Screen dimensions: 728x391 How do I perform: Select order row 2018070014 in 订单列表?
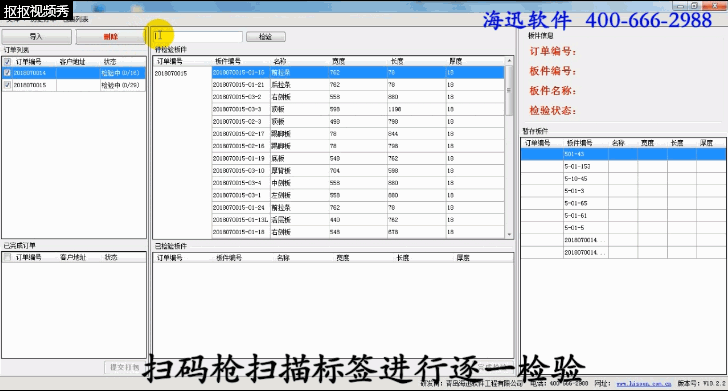pos(74,73)
